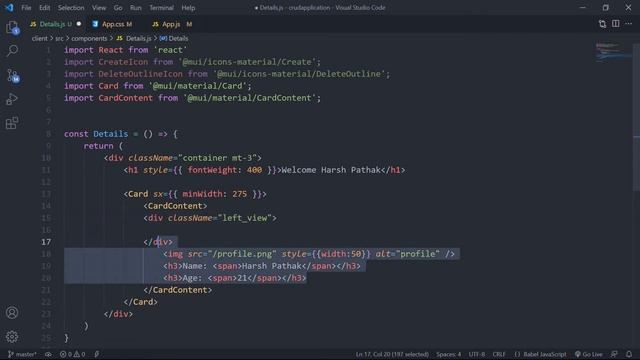Click the cloud sync icon in status bar
Image resolution: width=640 pixels, height=360 pixels.
point(48,354)
